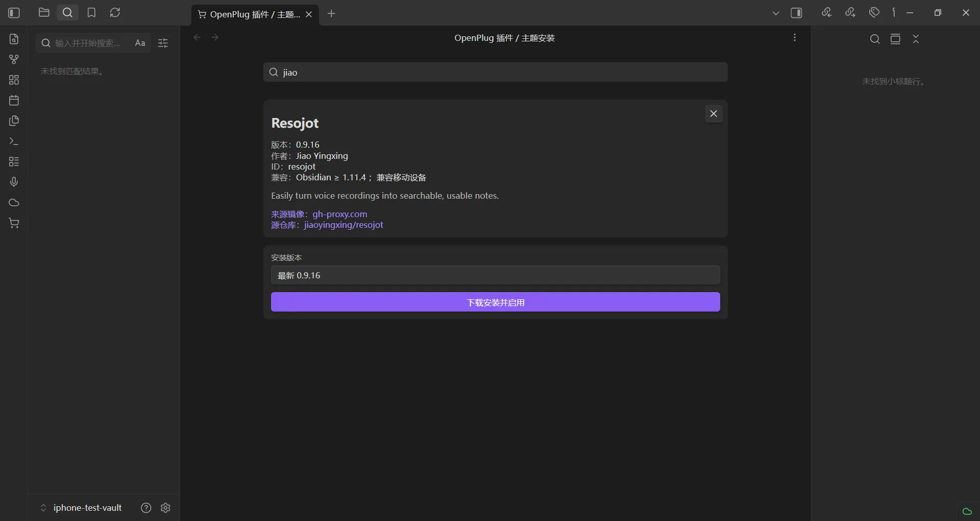
Task: Restore down the Obsidian window
Action: tap(938, 13)
